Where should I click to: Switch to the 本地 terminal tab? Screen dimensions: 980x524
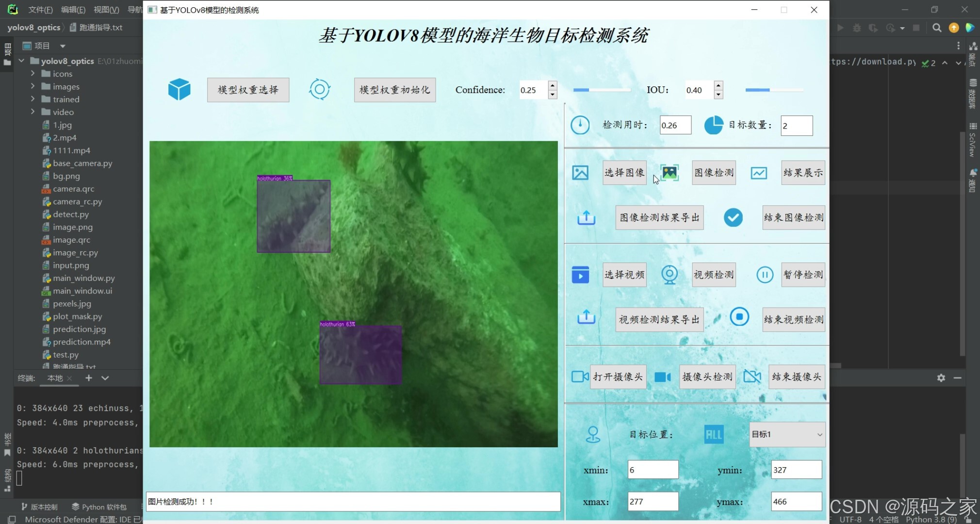click(x=55, y=378)
